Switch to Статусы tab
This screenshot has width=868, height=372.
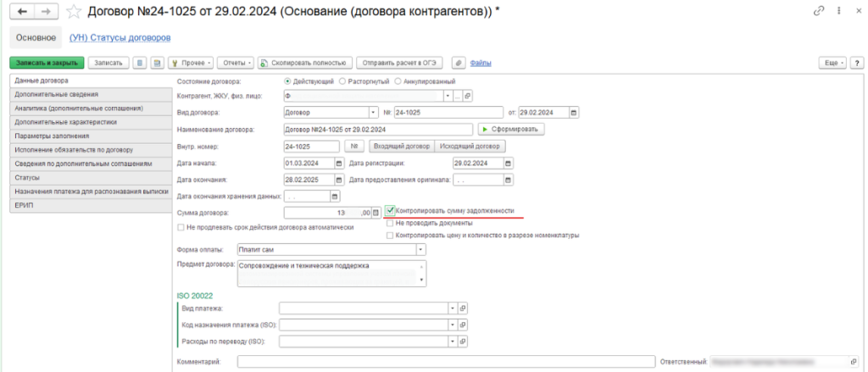[x=91, y=178]
